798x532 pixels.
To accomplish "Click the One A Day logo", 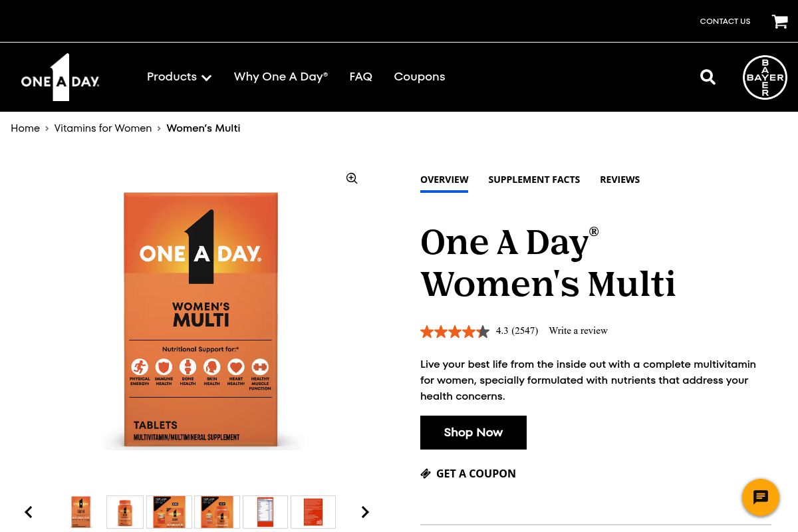I will (x=60, y=77).
